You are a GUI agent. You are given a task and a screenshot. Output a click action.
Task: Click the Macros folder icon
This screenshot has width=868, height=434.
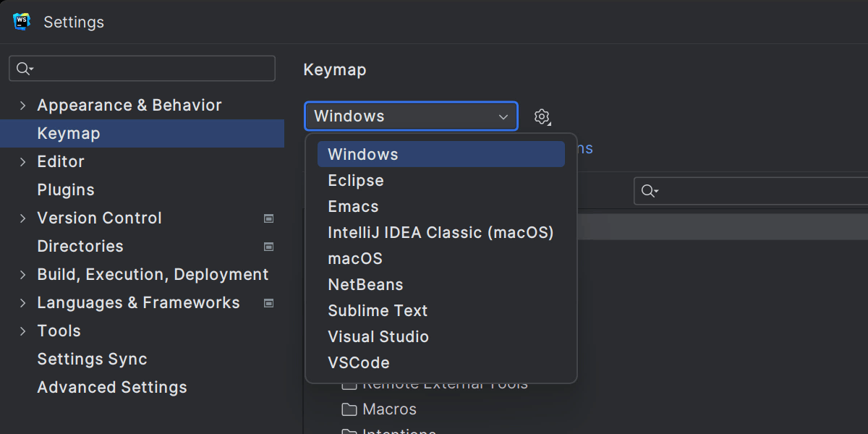[x=349, y=409]
